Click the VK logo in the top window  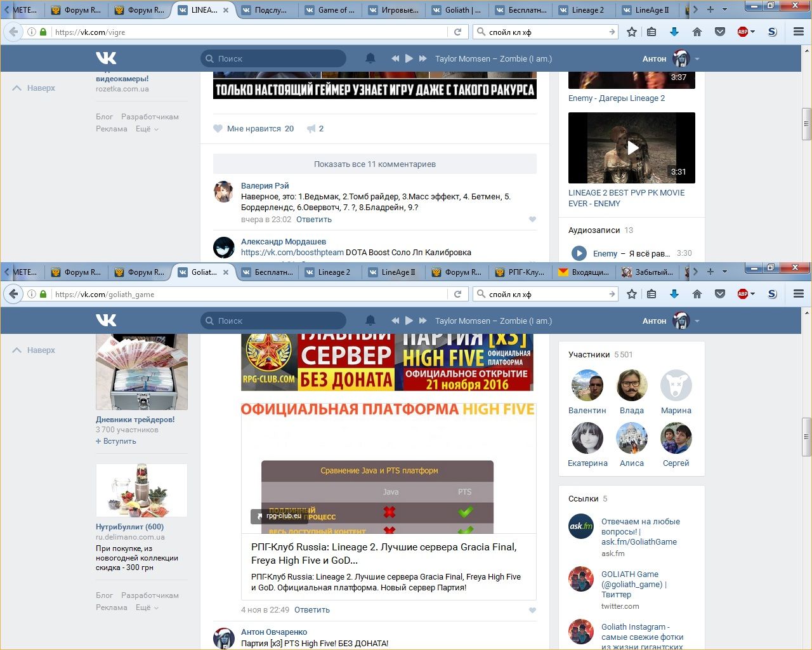point(106,58)
